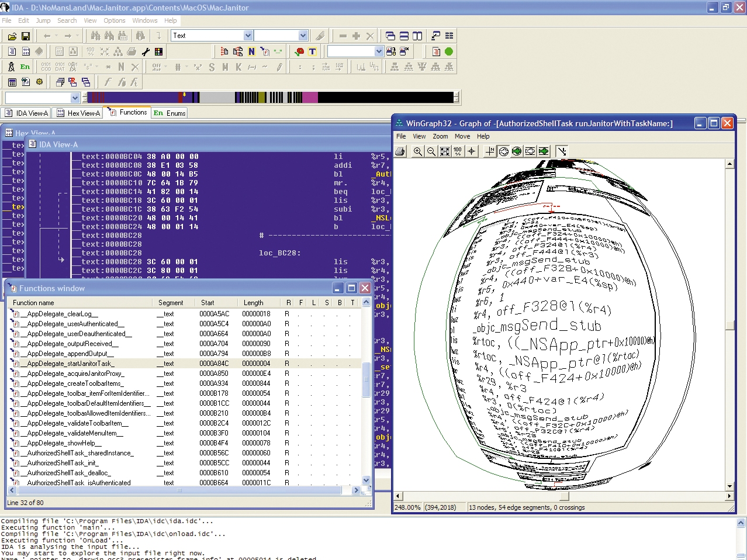The width and height of the screenshot is (747, 560).
Task: Select __AppDelegate_clearLog__ function row
Action: point(185,314)
